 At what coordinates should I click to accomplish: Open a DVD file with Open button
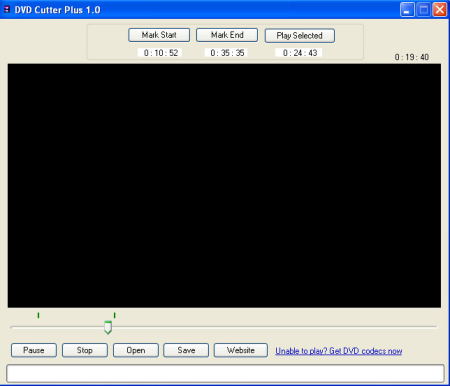(136, 350)
